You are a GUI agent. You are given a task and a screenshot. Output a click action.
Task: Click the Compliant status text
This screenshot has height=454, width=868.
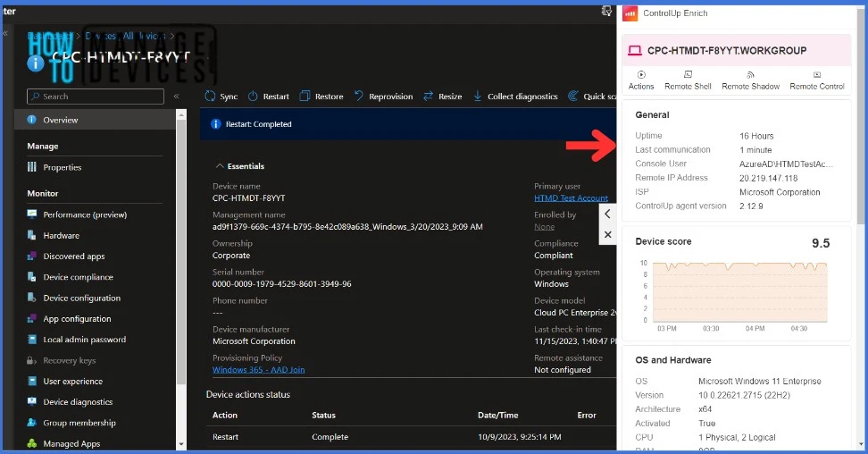coord(554,256)
